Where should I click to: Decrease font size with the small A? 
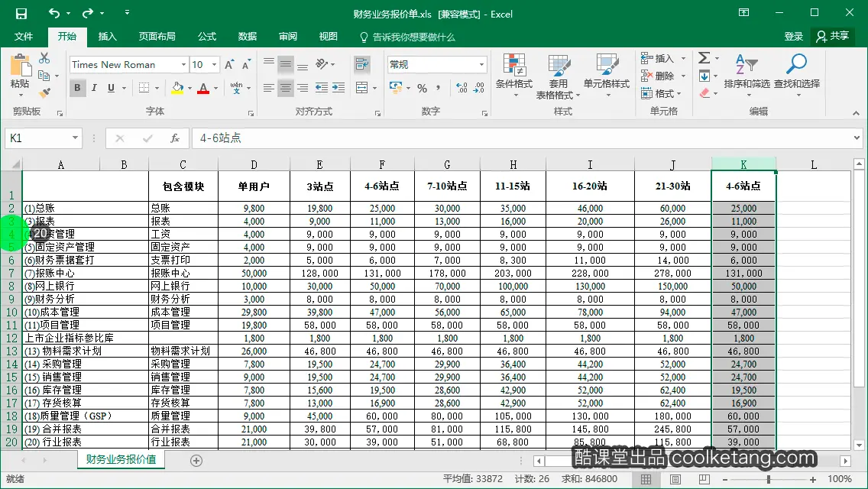click(246, 65)
